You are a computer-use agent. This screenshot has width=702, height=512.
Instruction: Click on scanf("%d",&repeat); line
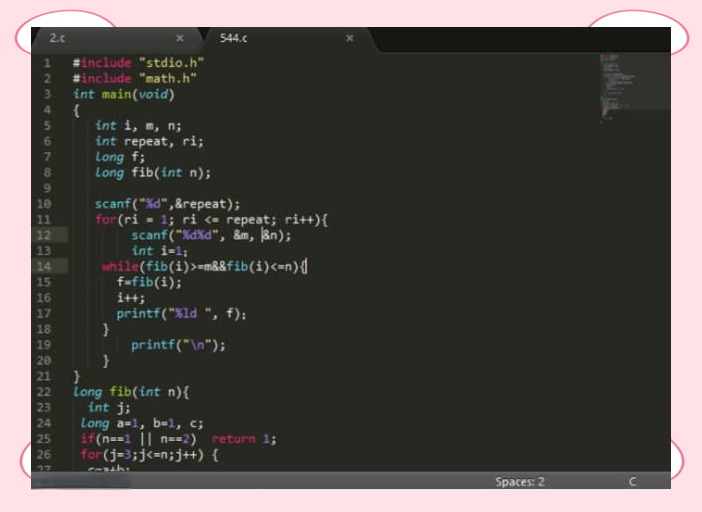point(167,204)
